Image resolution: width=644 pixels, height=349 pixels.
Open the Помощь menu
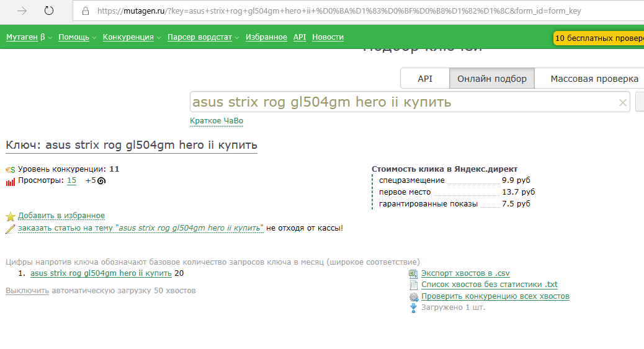(x=73, y=37)
